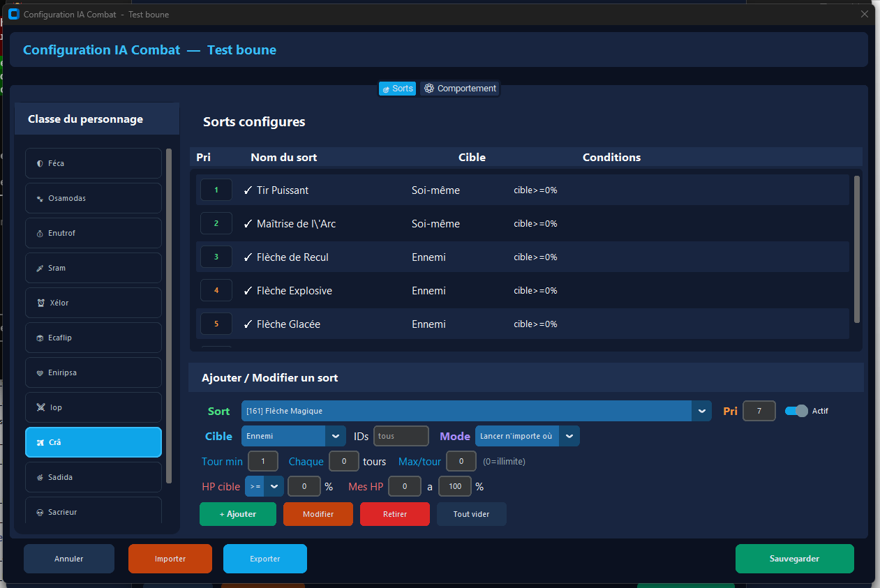Choose the Osamodas class icon
Viewport: 880px width, 588px height.
[40, 199]
